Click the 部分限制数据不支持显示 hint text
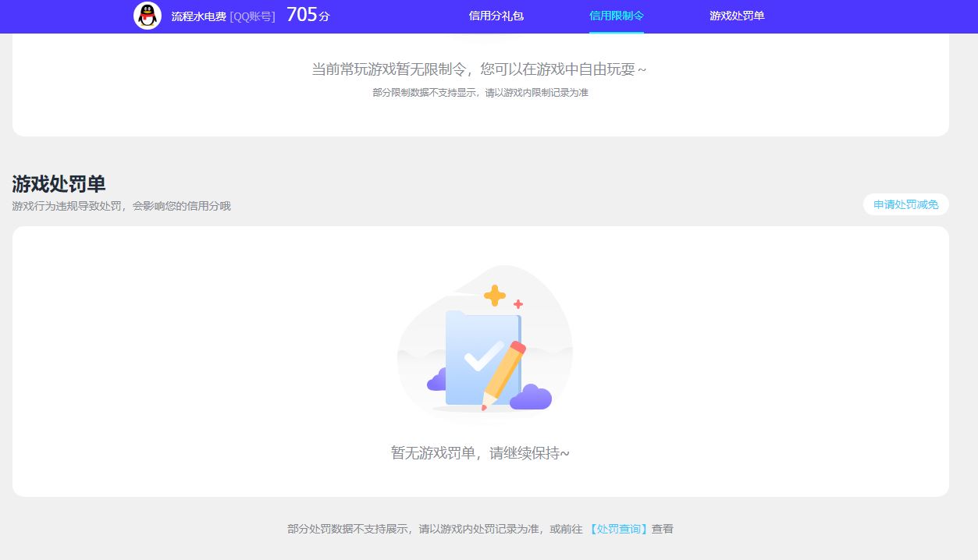The image size is (978, 560). coord(480,93)
